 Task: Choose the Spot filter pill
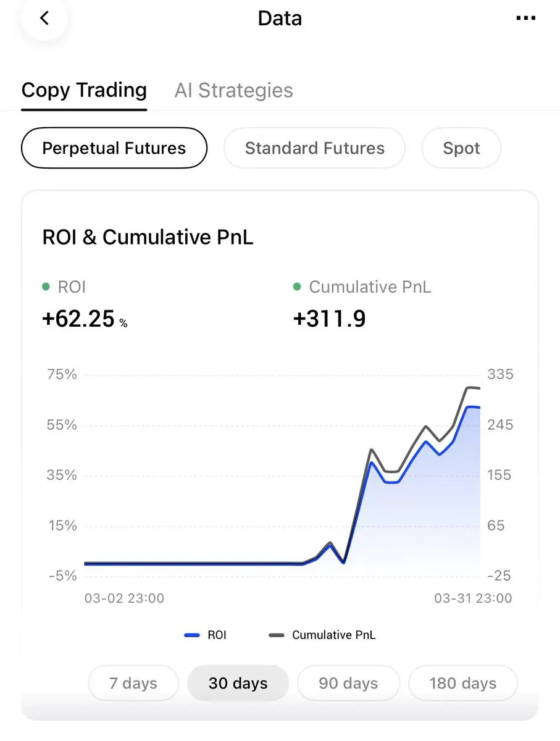(x=461, y=148)
